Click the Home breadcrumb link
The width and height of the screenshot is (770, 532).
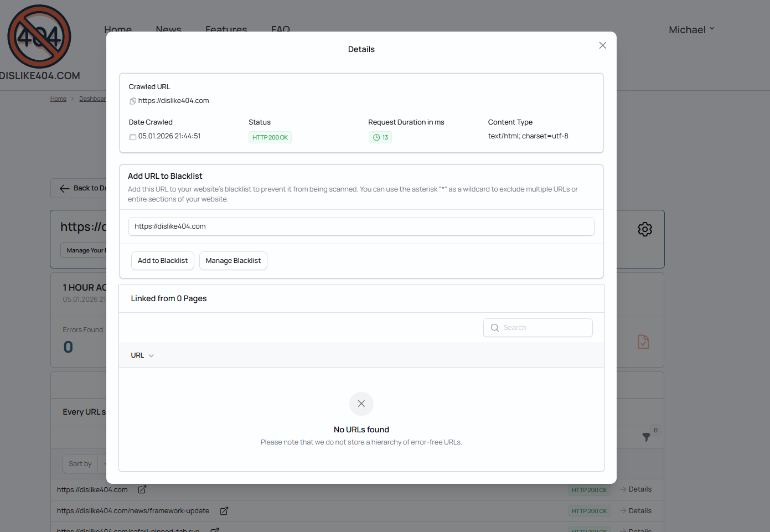point(58,99)
